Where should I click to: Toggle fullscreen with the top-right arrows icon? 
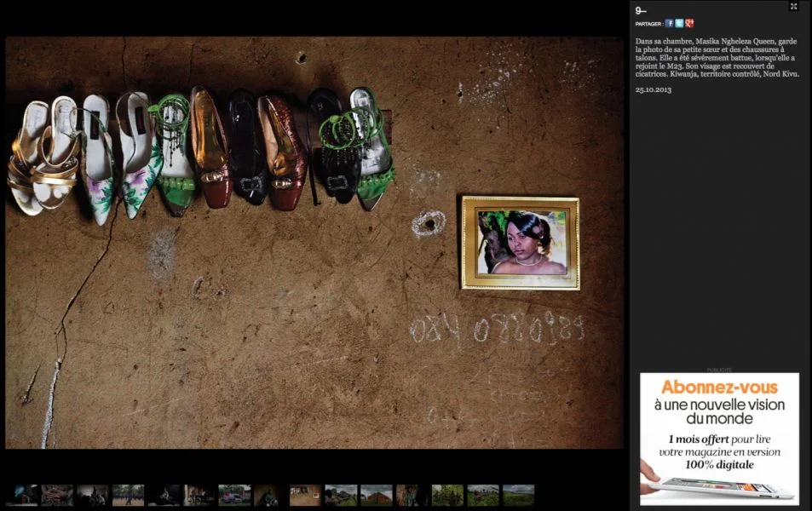[x=793, y=6]
